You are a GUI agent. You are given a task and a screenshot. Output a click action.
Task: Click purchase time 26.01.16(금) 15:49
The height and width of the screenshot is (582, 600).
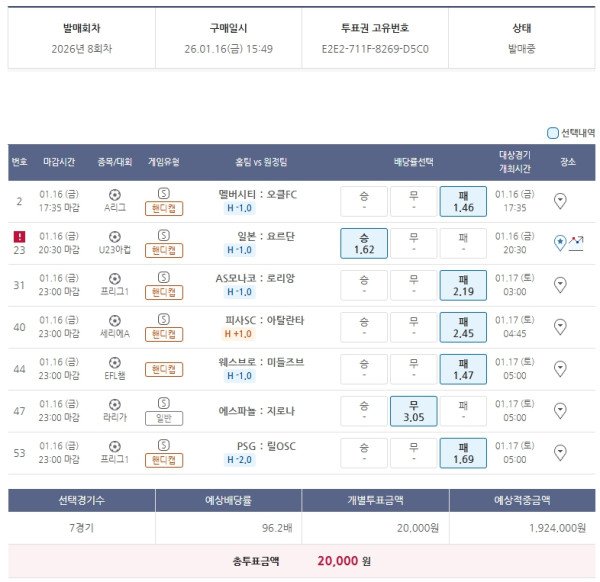tap(228, 49)
